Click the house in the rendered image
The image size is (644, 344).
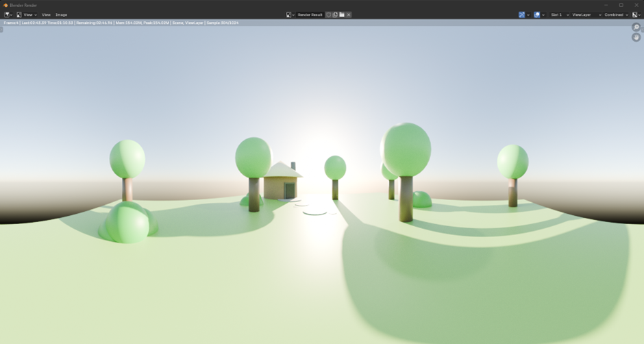pos(282,184)
